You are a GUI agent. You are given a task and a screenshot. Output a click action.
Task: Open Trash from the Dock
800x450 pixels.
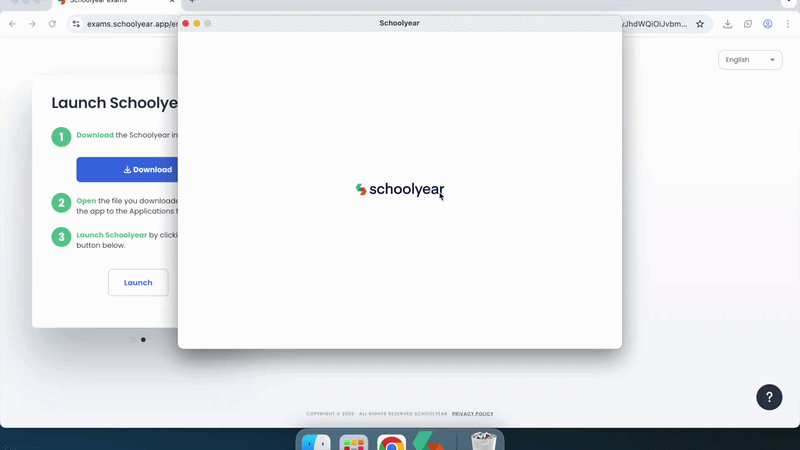coord(483,441)
